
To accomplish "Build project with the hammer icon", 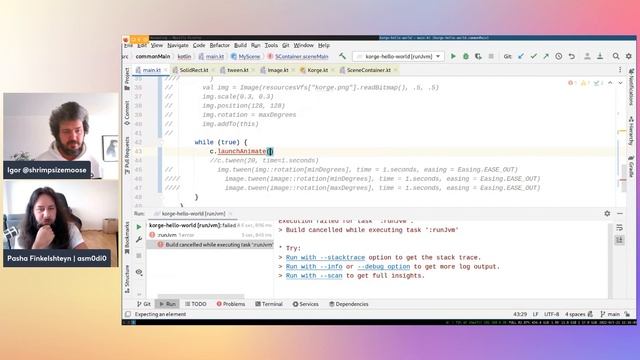I will 342,56.
